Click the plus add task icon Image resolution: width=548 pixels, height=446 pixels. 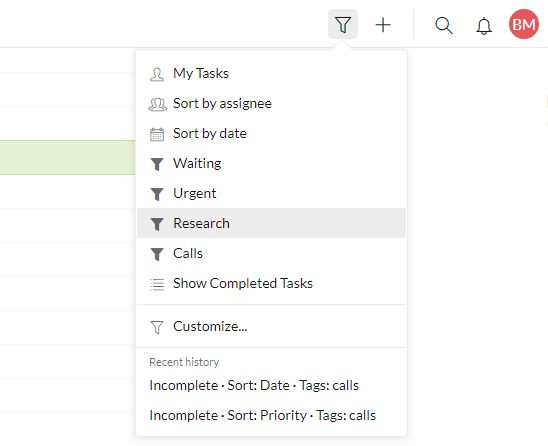click(x=383, y=25)
